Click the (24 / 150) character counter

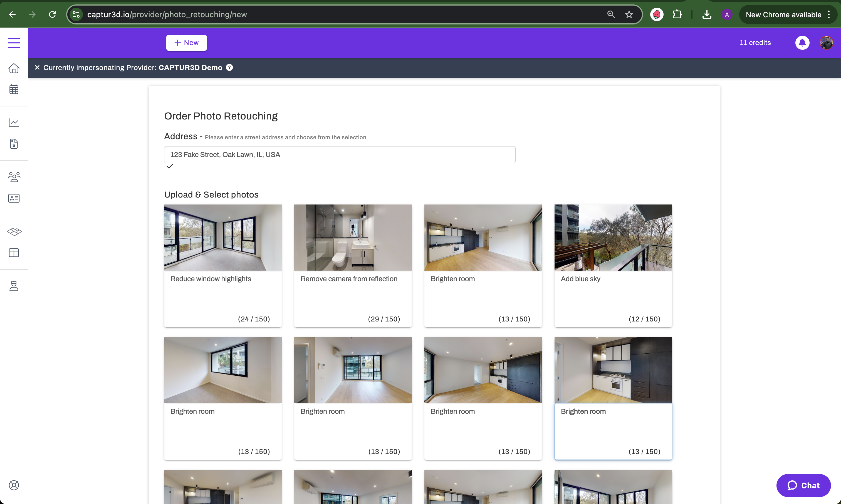coord(254,319)
